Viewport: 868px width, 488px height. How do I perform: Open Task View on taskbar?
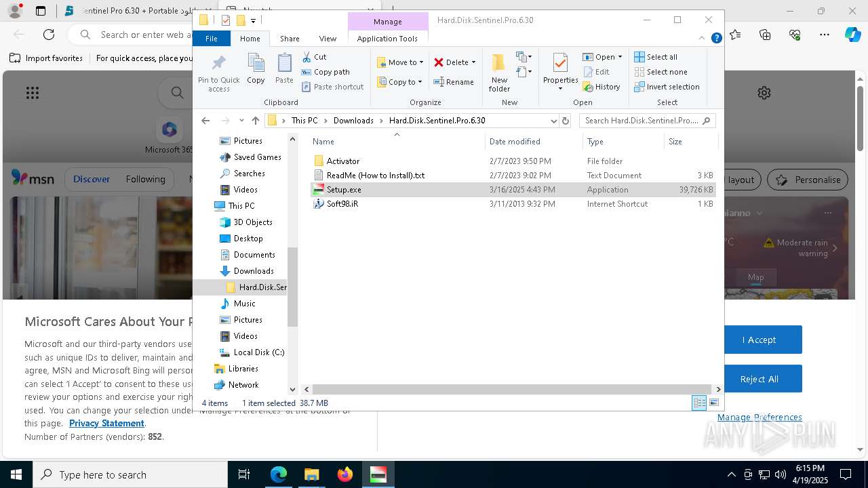244,474
